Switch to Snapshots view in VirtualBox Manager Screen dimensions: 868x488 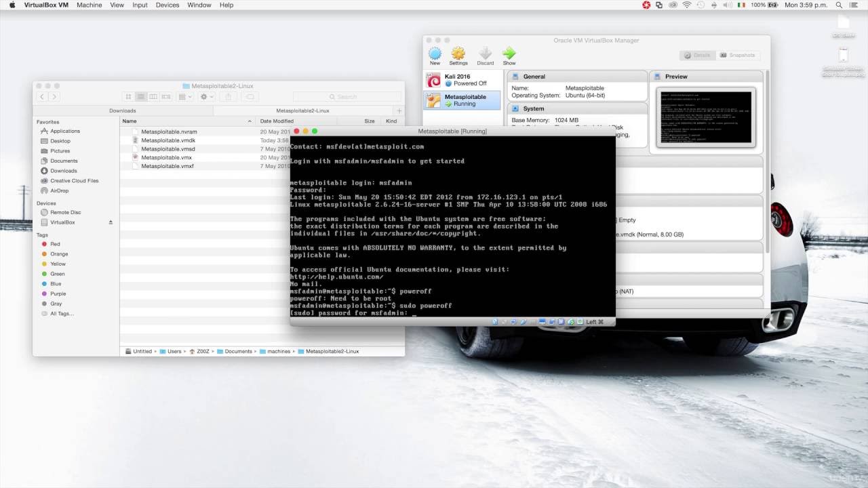(737, 55)
